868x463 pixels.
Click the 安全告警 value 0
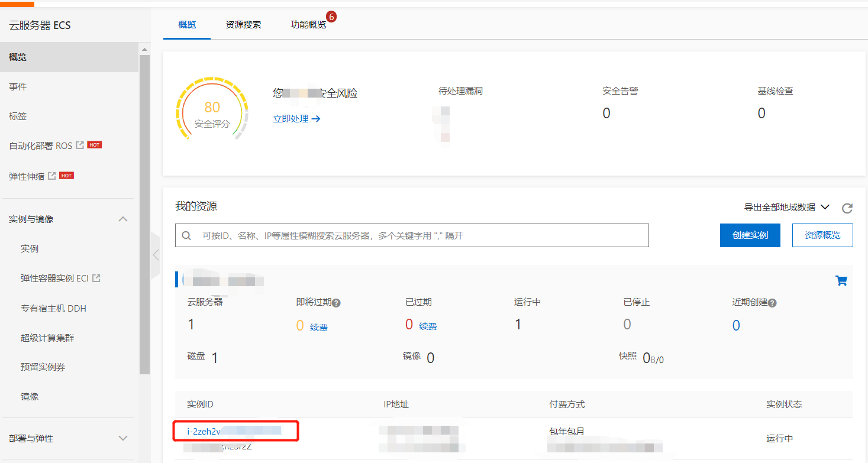(x=606, y=113)
